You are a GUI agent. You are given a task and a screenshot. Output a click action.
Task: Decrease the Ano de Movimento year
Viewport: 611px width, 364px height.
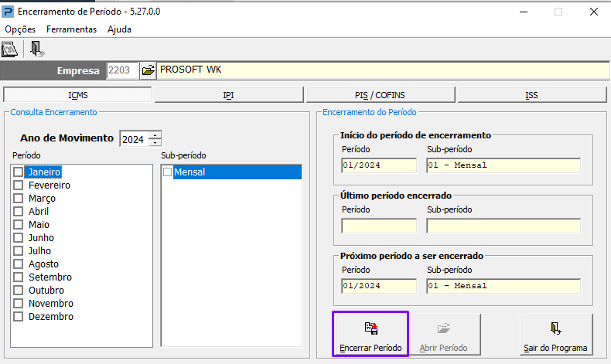pos(155,142)
